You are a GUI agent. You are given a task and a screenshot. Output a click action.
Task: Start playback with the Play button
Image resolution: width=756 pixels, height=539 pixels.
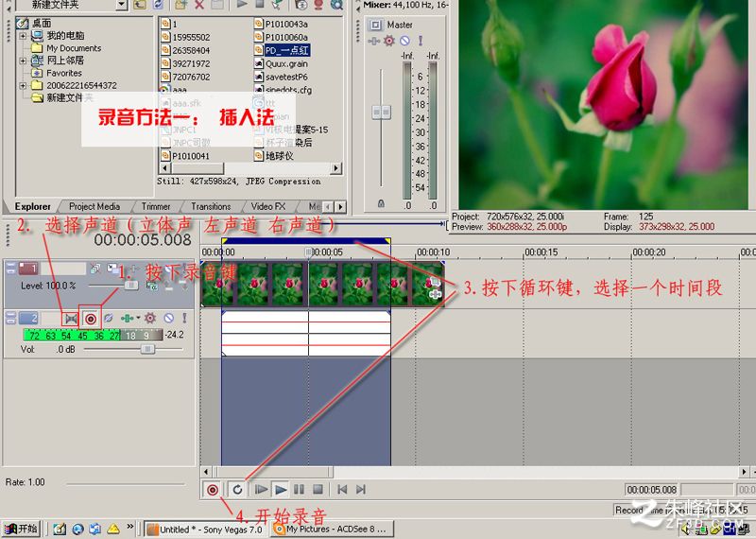click(280, 490)
